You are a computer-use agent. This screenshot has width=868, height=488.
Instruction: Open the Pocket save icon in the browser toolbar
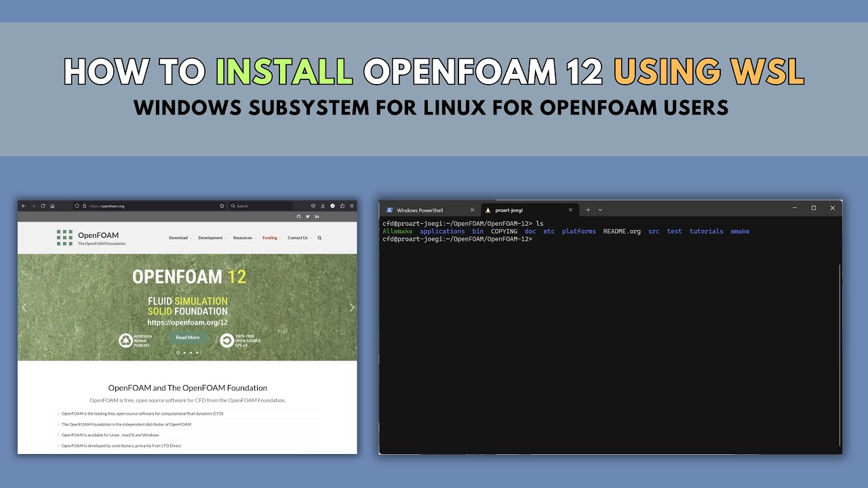pyautogui.click(x=313, y=205)
